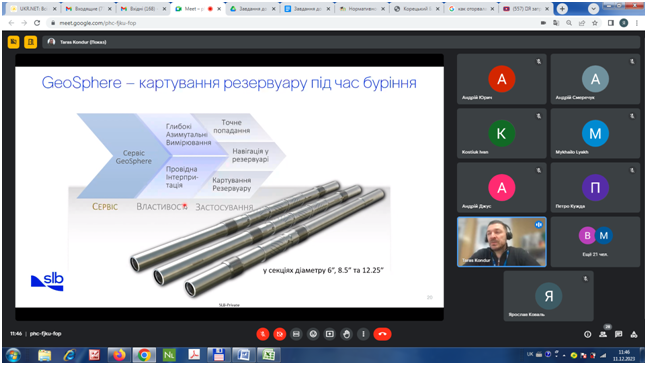Open the Activities shapes icon
This screenshot has width=647, height=365.
point(634,334)
